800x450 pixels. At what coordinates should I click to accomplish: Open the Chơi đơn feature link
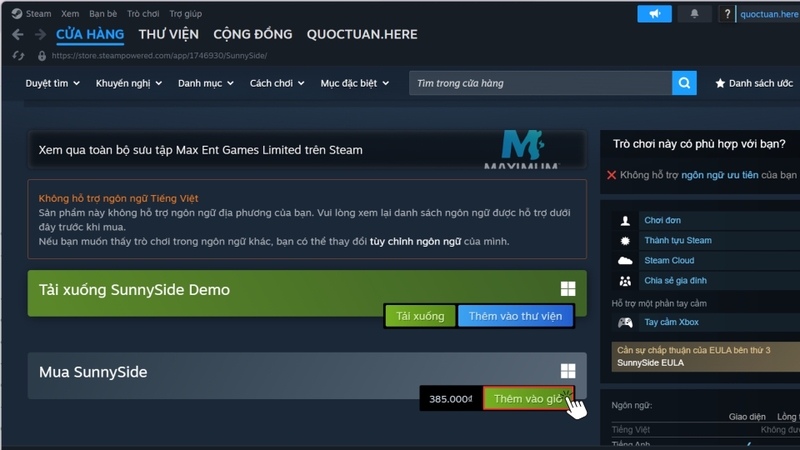[662, 220]
